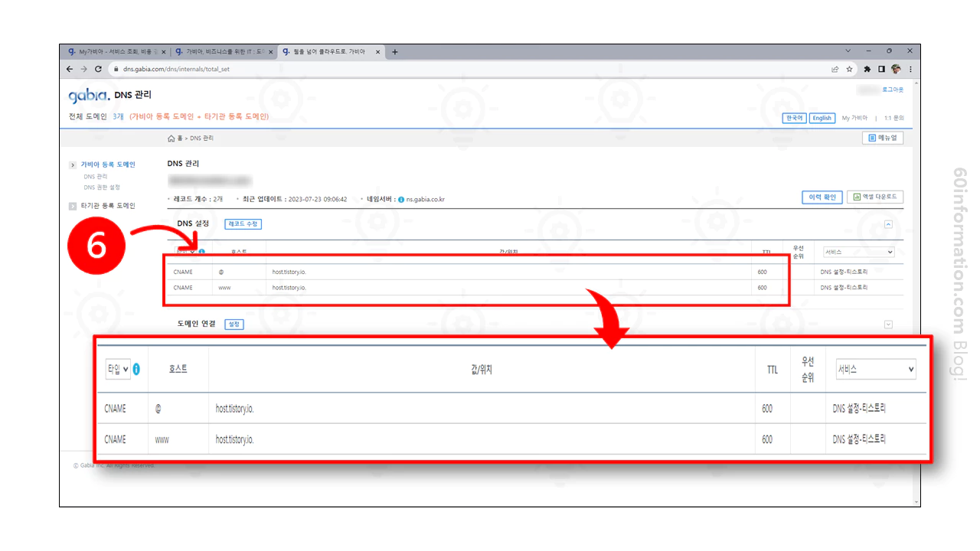
Task: Open DNS 관리 in the sidebar
Action: pyautogui.click(x=96, y=177)
